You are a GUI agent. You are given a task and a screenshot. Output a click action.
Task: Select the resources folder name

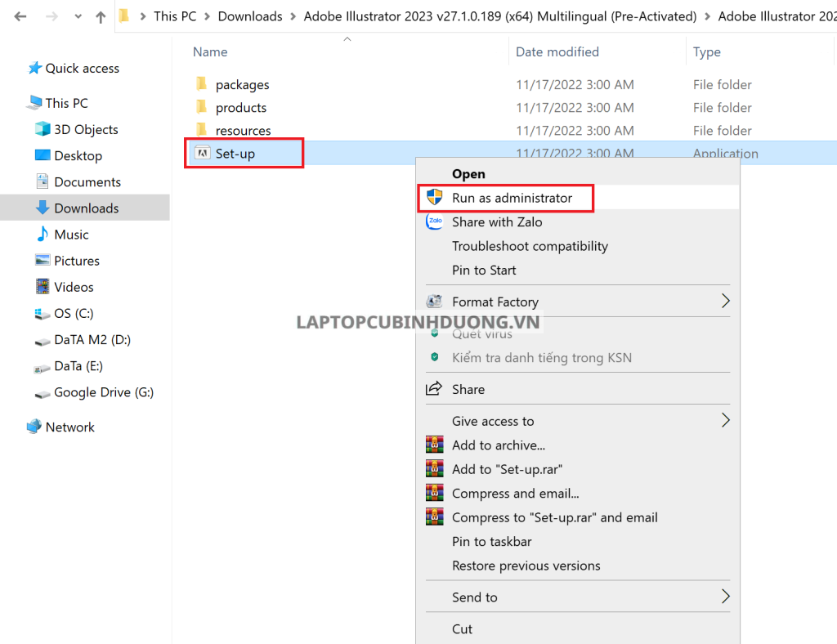(243, 131)
